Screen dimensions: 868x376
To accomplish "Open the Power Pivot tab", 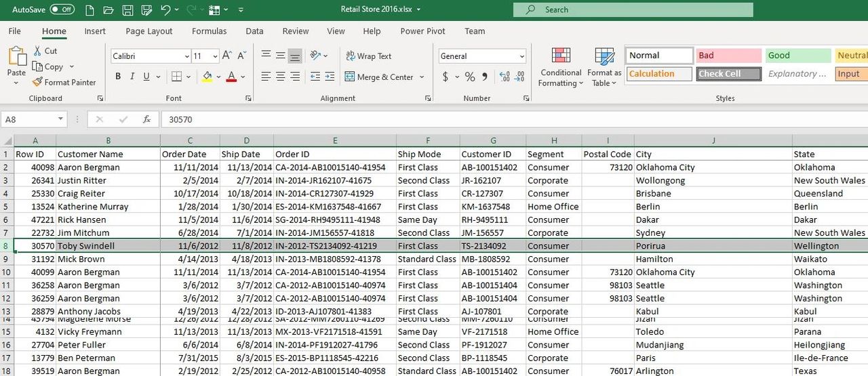I will (423, 31).
